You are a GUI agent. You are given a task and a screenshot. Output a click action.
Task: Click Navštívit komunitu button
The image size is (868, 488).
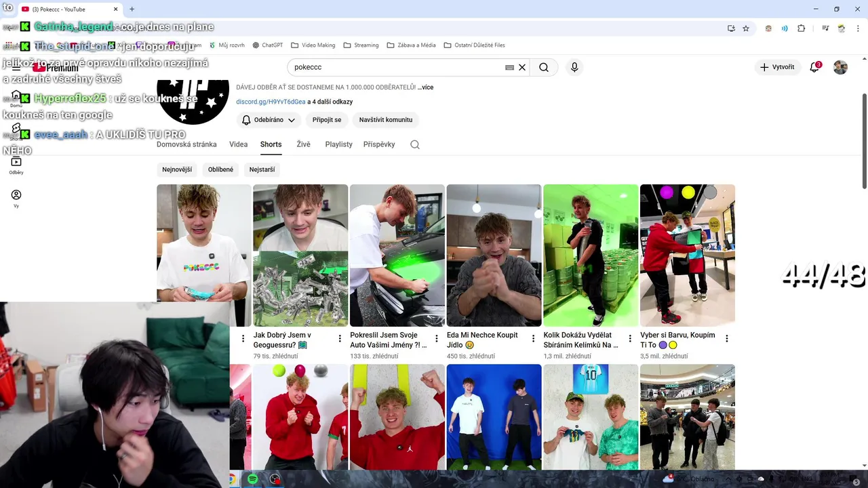(x=386, y=120)
